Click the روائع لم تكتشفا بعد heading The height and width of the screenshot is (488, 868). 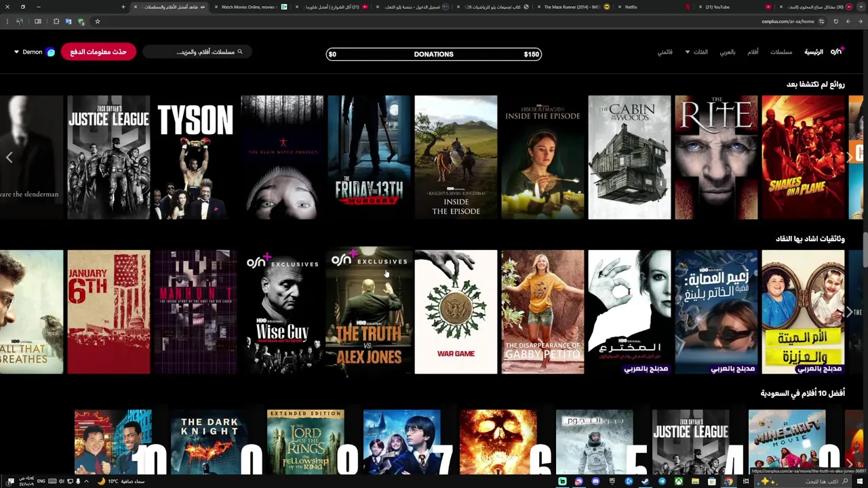click(x=816, y=84)
